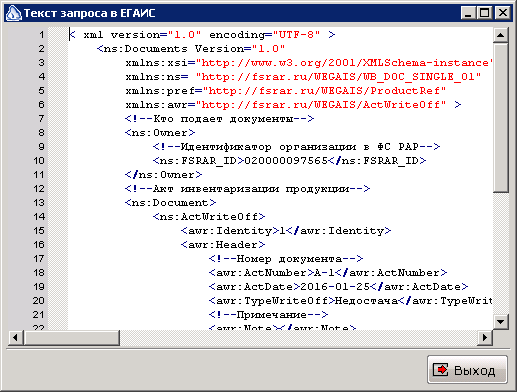The image size is (517, 392).
Task: Click the opening ns:Owner tag
Action: [160, 133]
